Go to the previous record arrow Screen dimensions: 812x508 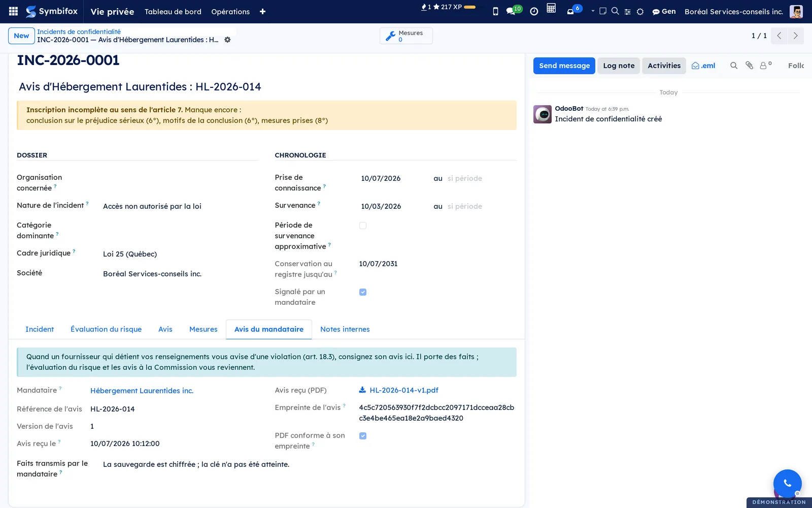pos(779,36)
